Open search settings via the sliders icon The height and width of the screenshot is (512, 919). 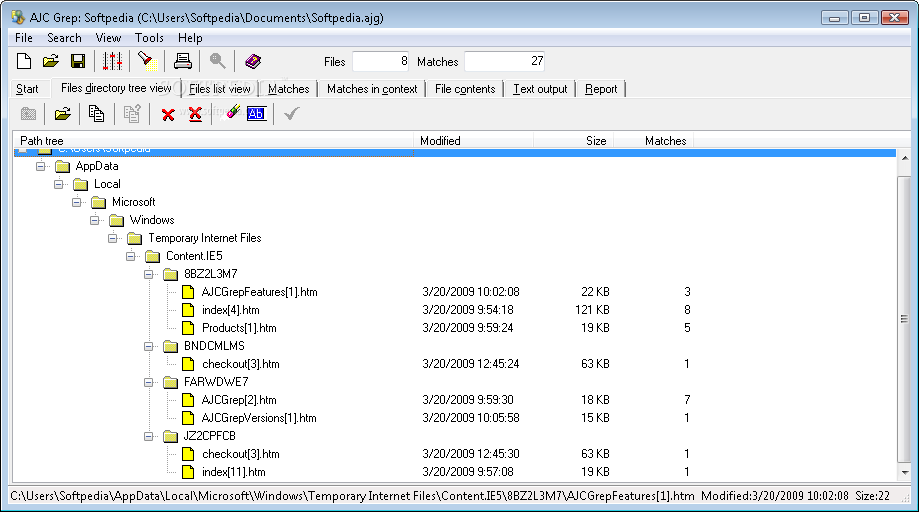click(x=113, y=61)
